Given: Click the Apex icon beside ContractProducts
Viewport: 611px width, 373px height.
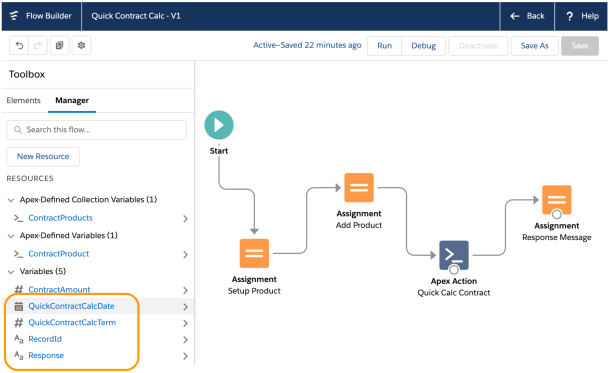Looking at the screenshot, I should (18, 217).
